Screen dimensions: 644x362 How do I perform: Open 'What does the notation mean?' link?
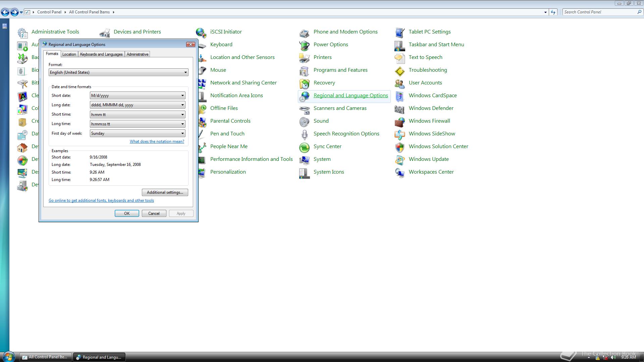[x=157, y=141]
